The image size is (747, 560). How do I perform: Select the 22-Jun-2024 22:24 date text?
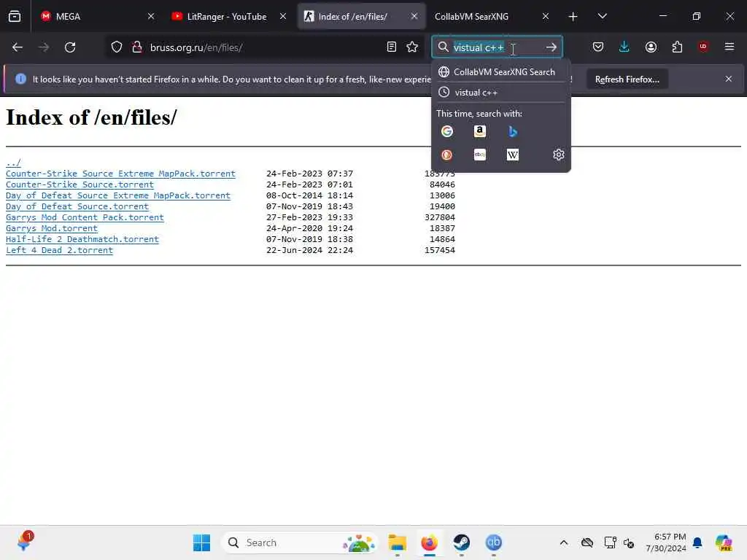coord(309,251)
